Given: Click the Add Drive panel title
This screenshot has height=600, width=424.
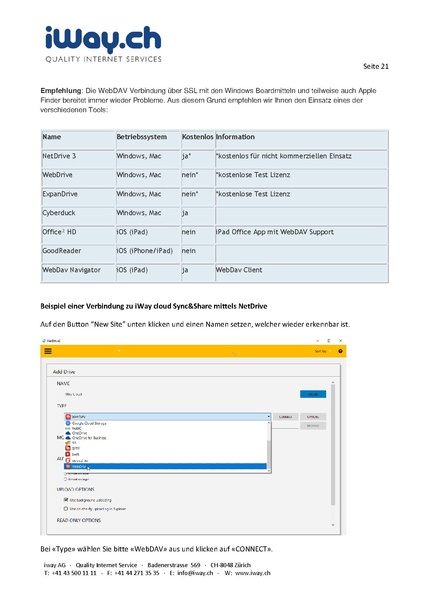Looking at the screenshot, I should coord(64,372).
